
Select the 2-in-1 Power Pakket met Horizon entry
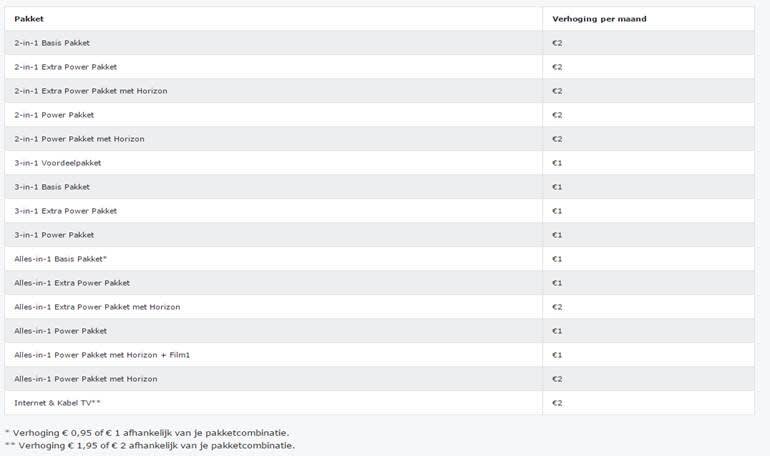tap(79, 139)
